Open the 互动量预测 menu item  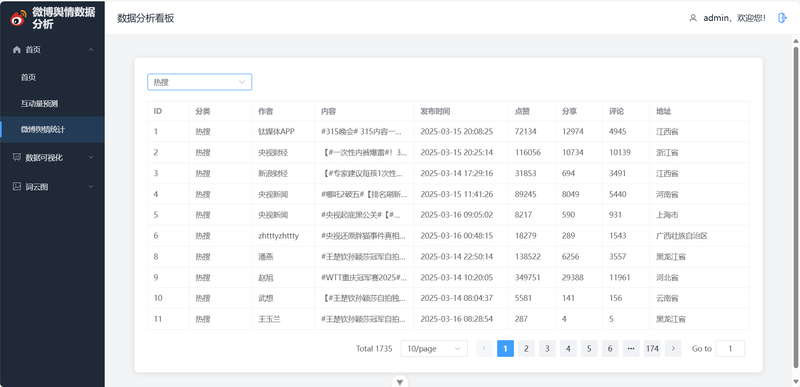(53, 104)
